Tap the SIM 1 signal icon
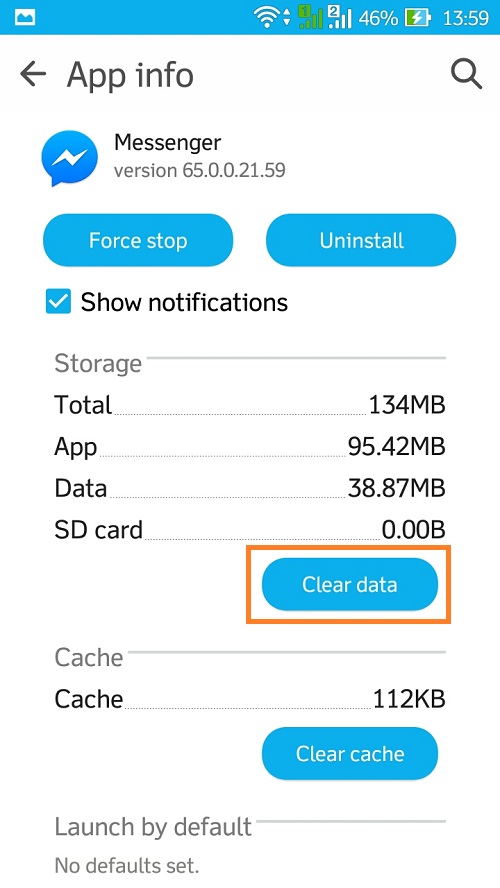The height and width of the screenshot is (888, 500). 308,17
